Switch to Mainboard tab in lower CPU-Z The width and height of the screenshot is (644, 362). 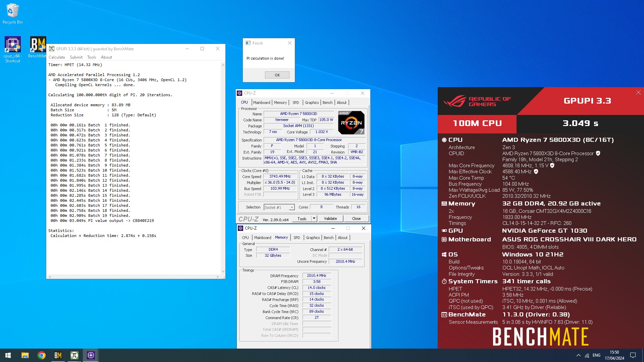tap(263, 238)
